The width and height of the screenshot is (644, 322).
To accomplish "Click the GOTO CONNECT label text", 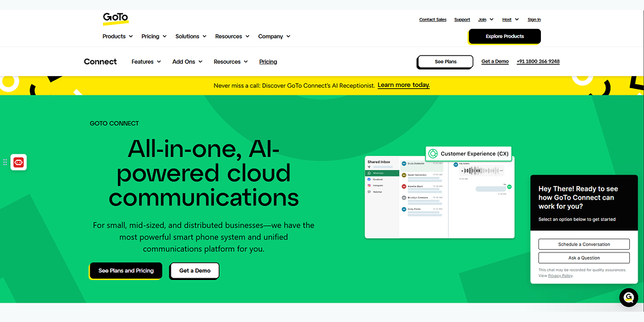I will pos(114,123).
